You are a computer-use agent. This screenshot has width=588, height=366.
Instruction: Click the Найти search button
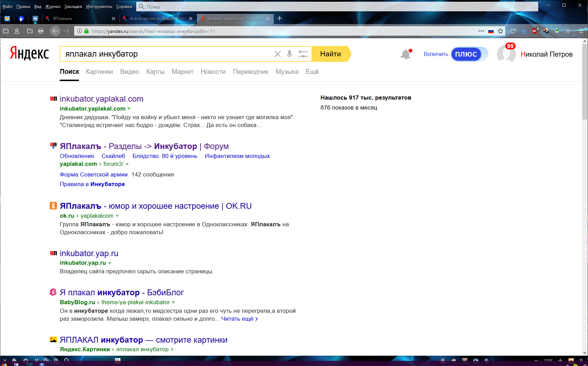point(331,54)
